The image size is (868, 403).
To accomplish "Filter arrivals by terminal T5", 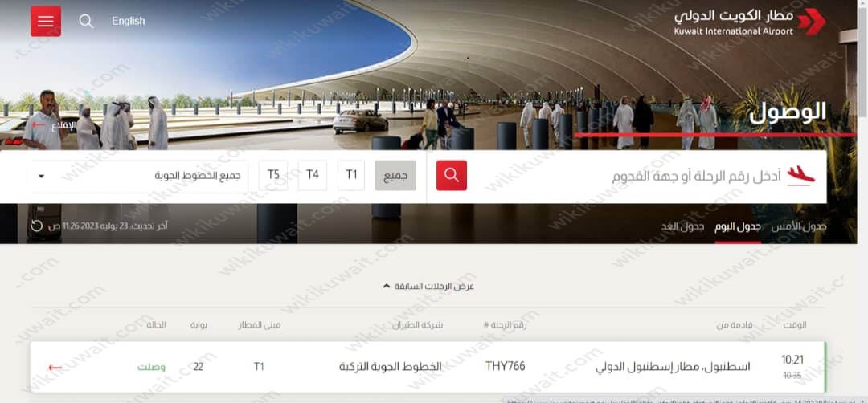I will pos(273,176).
